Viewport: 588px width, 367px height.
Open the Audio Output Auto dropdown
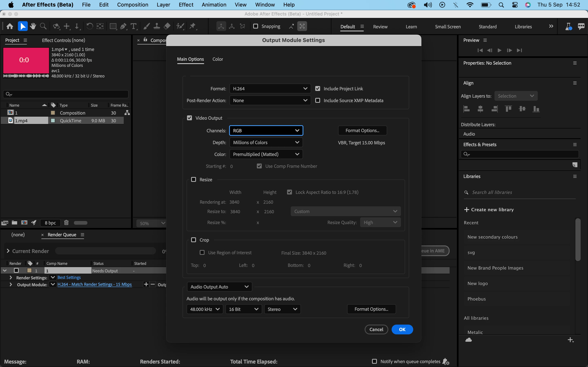pos(219,287)
